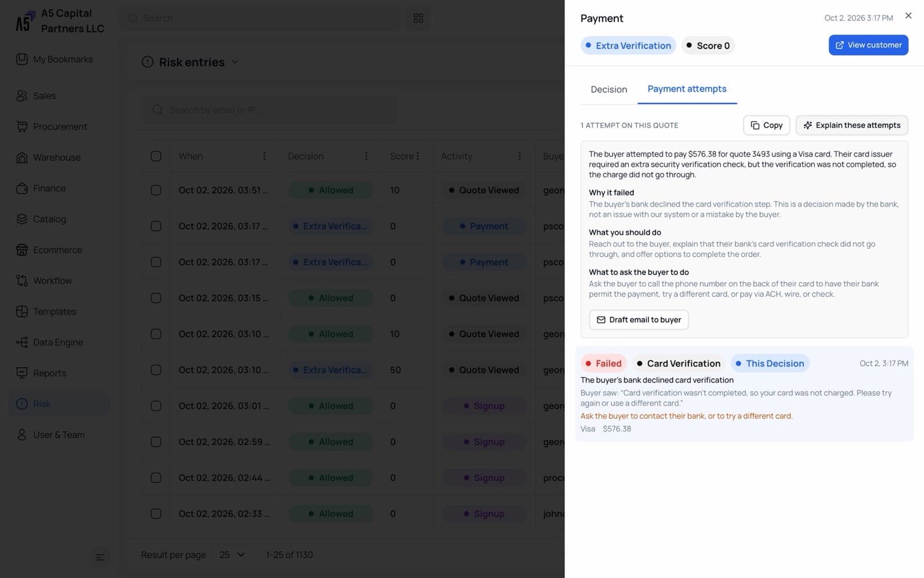The image size is (924, 578).
Task: Go to Warehouse icon in sidebar
Action: [x=22, y=157]
